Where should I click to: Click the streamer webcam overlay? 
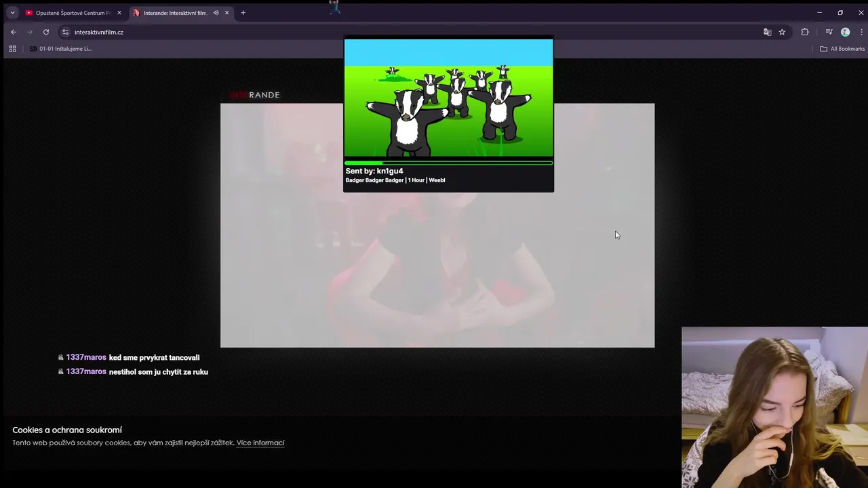774,407
